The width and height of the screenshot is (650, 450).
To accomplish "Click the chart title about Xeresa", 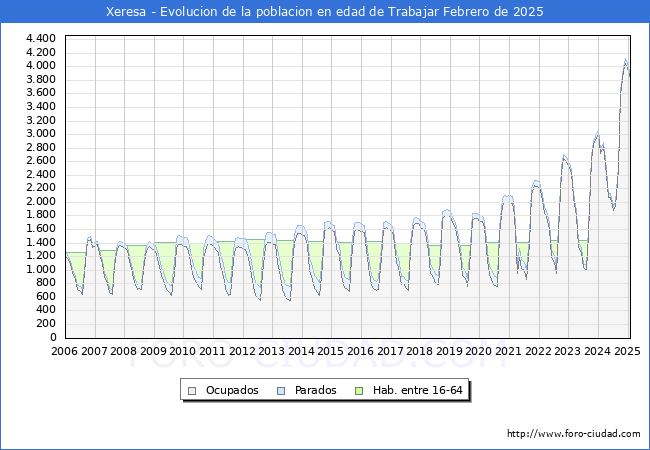I will point(325,12).
